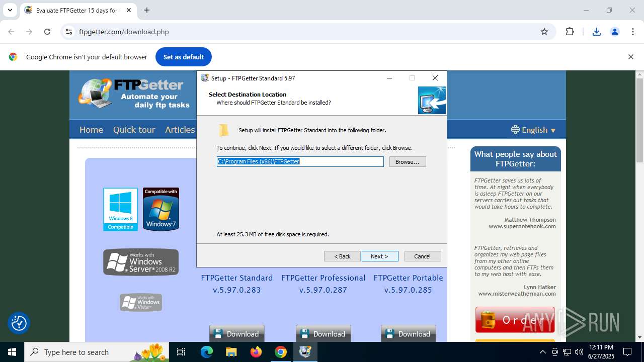This screenshot has height=362, width=644.
Task: Minimize the FTPGetter setup window
Action: [x=389, y=78]
